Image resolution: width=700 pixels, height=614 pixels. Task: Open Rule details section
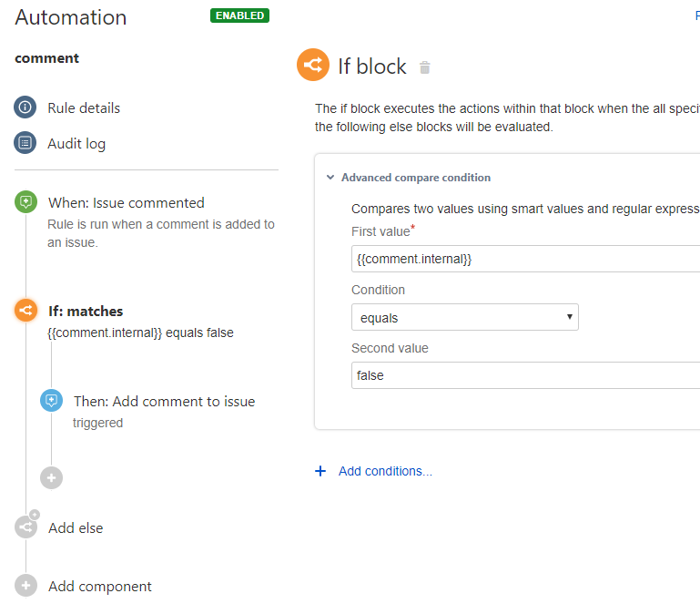pos(84,107)
